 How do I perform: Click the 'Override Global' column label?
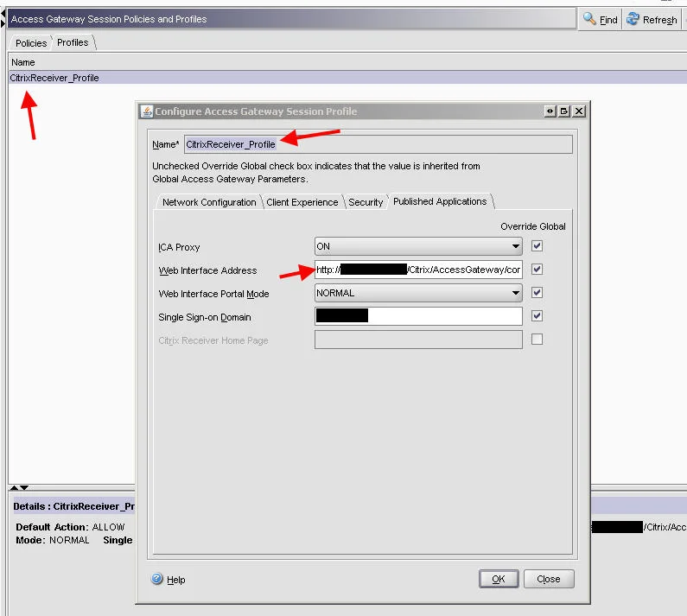[533, 226]
